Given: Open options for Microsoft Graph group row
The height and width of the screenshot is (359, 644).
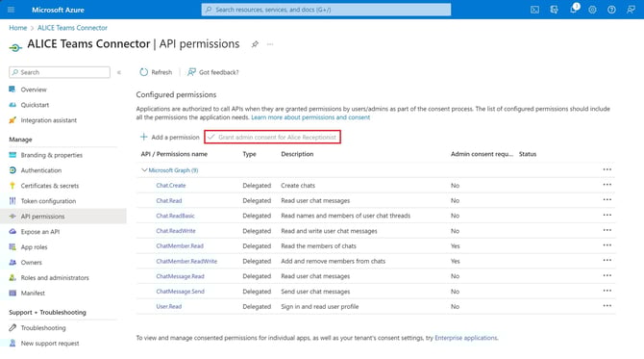Looking at the screenshot, I should point(607,169).
